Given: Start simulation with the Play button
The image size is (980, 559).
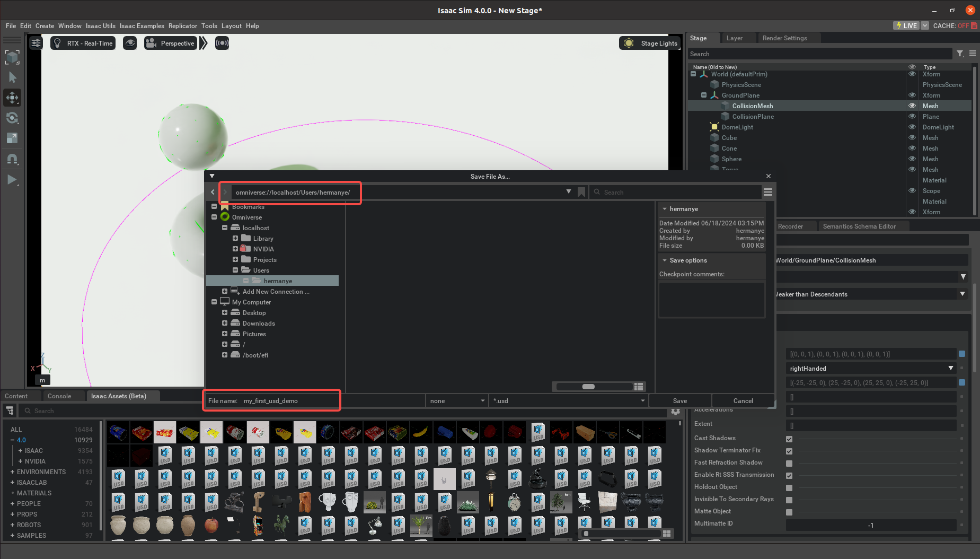Looking at the screenshot, I should (12, 180).
